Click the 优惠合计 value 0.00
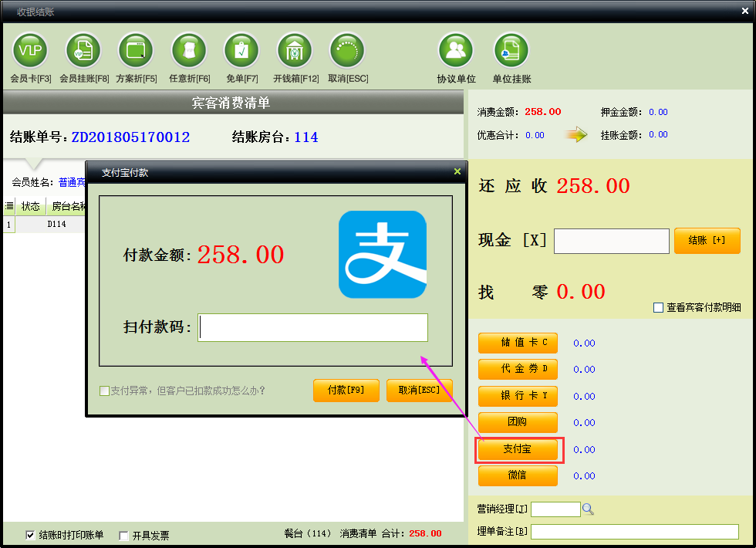This screenshot has width=756, height=548. (535, 135)
